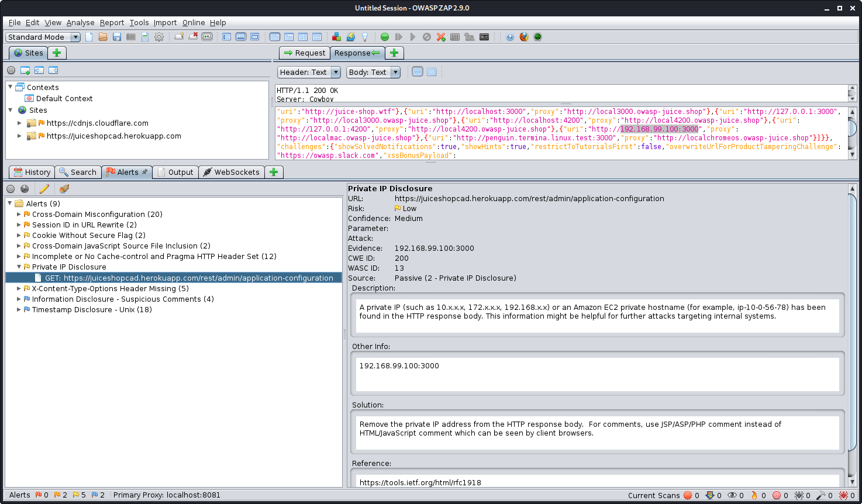Click the pencil edit alert icon
The width and height of the screenshot is (862, 504).
click(x=44, y=189)
